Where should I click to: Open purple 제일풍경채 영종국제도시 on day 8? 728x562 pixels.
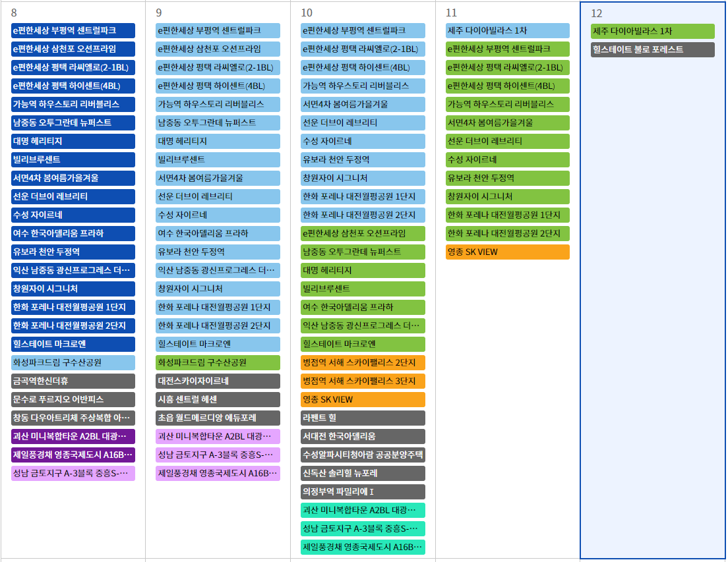pyautogui.click(x=73, y=455)
